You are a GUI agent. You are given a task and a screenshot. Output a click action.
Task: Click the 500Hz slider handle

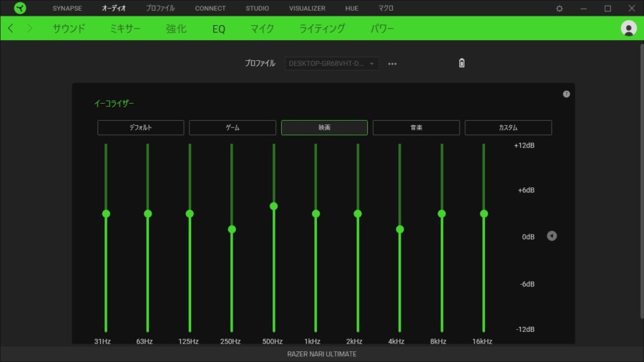tap(273, 206)
